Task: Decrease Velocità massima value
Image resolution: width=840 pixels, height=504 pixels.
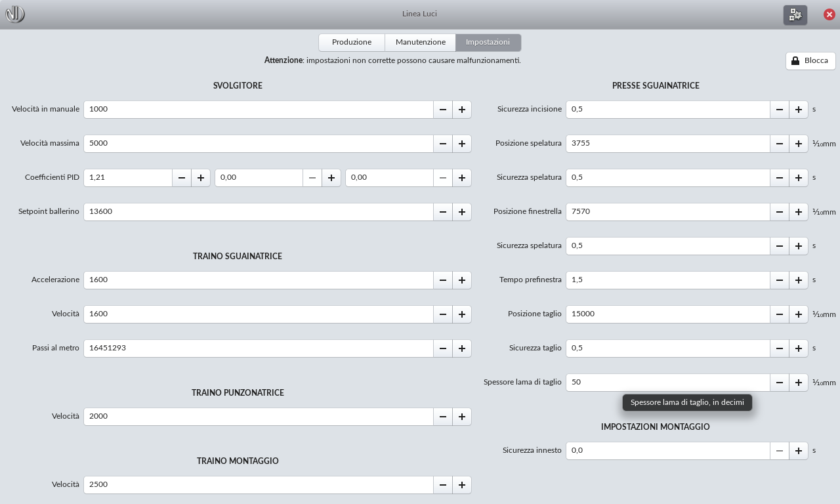Action: [443, 144]
